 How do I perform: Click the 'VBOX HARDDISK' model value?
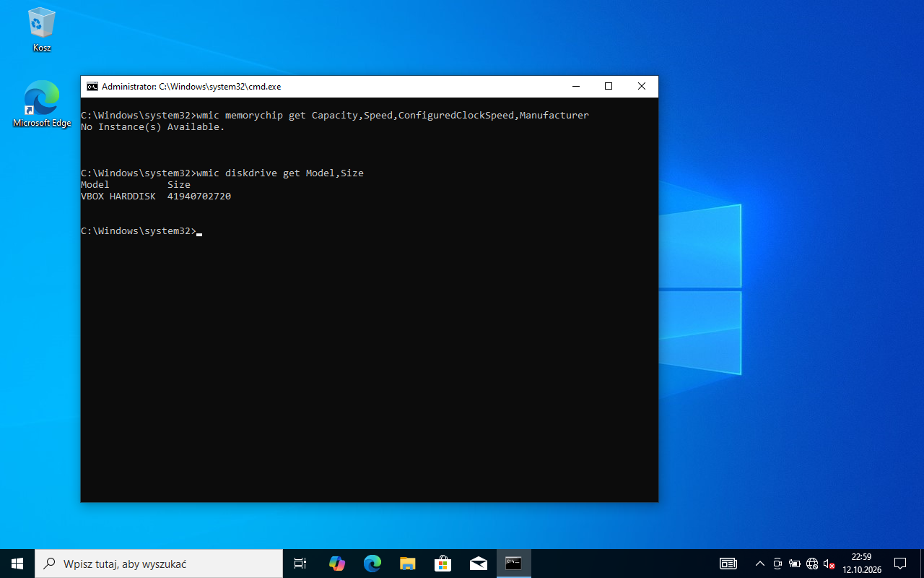118,197
